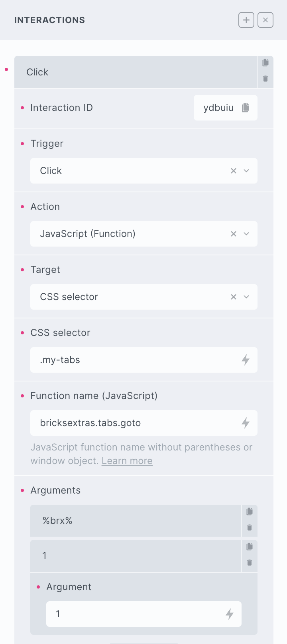Delete the Click interaction

[x=265, y=79]
